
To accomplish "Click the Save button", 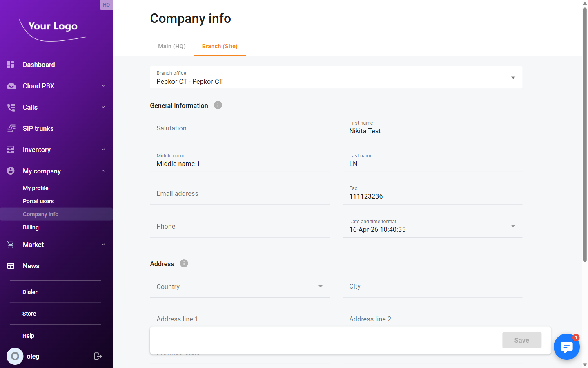I will [521, 340].
